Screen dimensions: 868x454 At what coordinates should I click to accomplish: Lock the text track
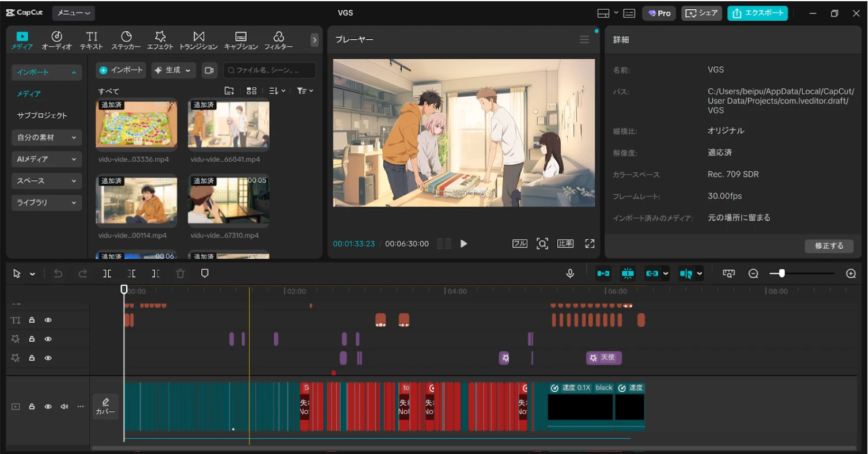(x=32, y=320)
